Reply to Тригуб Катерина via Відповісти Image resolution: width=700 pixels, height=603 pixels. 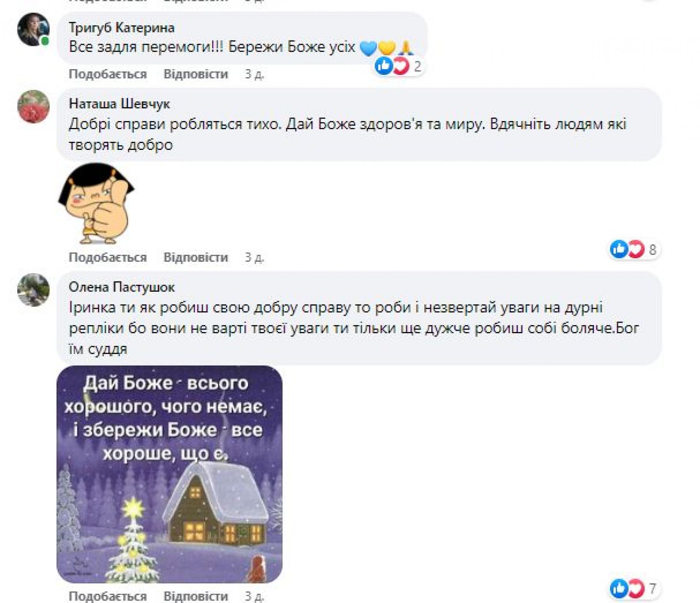tap(196, 74)
